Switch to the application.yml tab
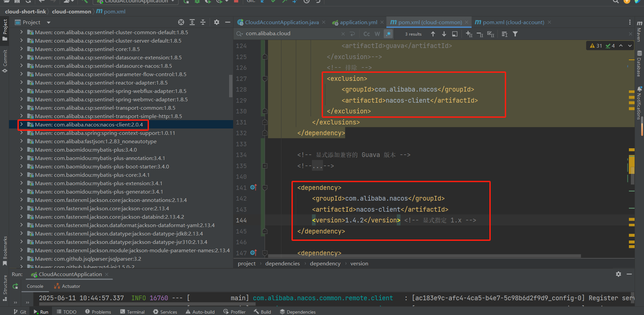 (x=358, y=22)
